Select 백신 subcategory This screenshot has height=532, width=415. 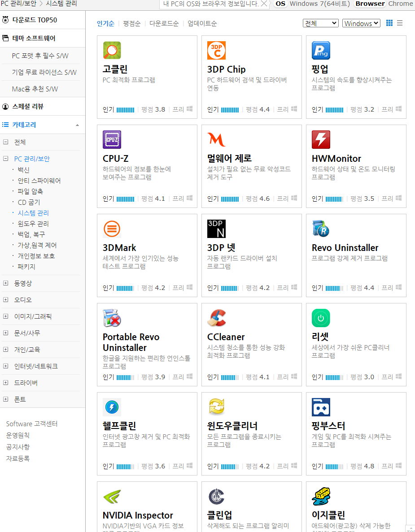tap(23, 170)
